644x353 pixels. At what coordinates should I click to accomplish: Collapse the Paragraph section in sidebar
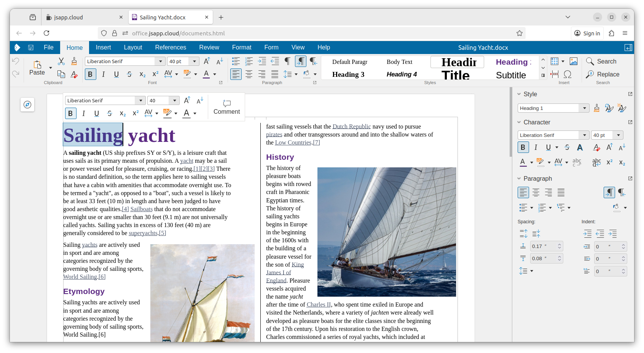click(519, 178)
